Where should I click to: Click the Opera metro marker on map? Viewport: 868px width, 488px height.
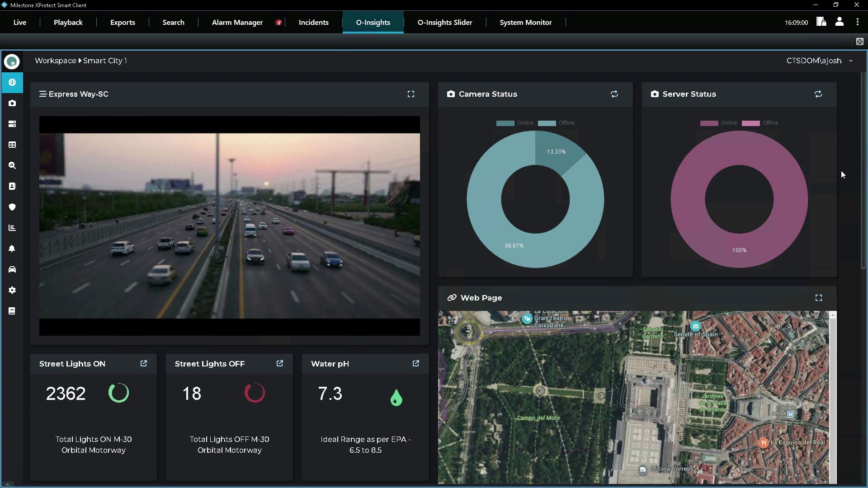tap(790, 414)
